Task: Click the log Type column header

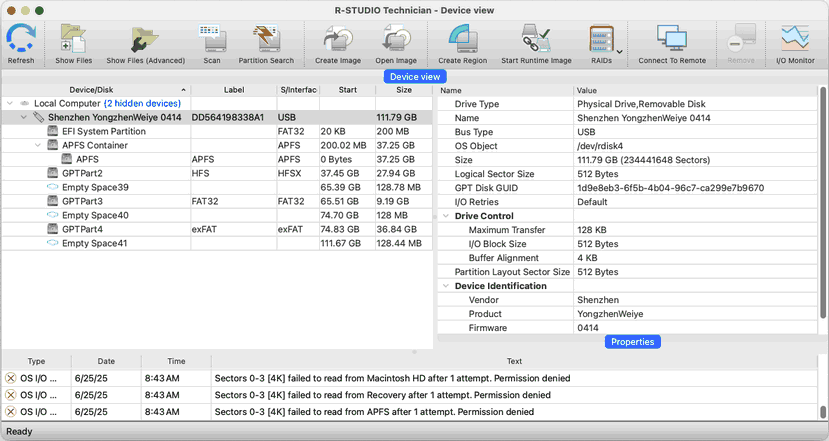Action: click(x=36, y=361)
